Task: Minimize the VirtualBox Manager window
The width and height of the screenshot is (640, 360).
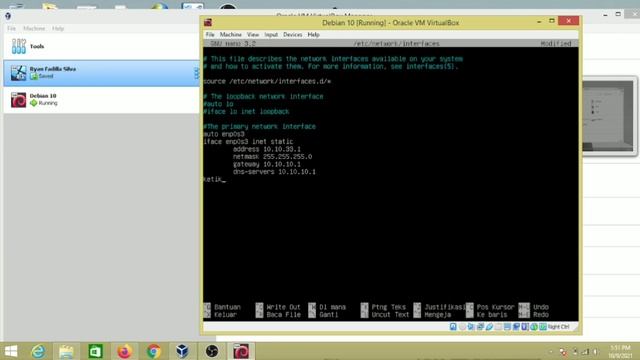Action: click(x=606, y=14)
